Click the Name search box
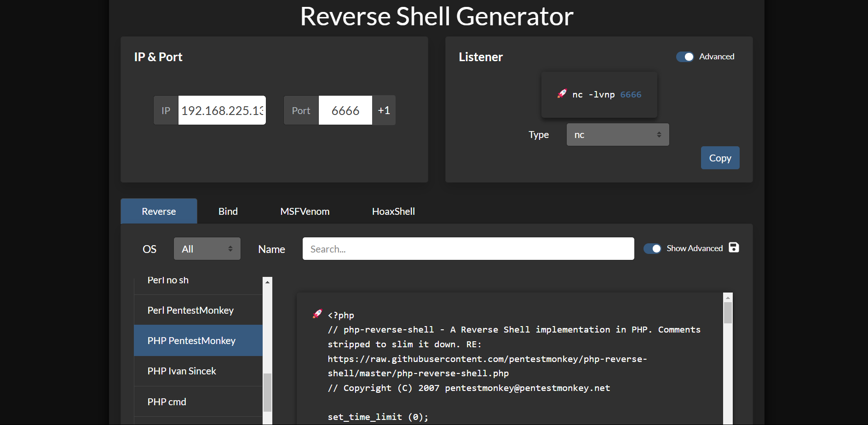868x425 pixels. (x=468, y=249)
